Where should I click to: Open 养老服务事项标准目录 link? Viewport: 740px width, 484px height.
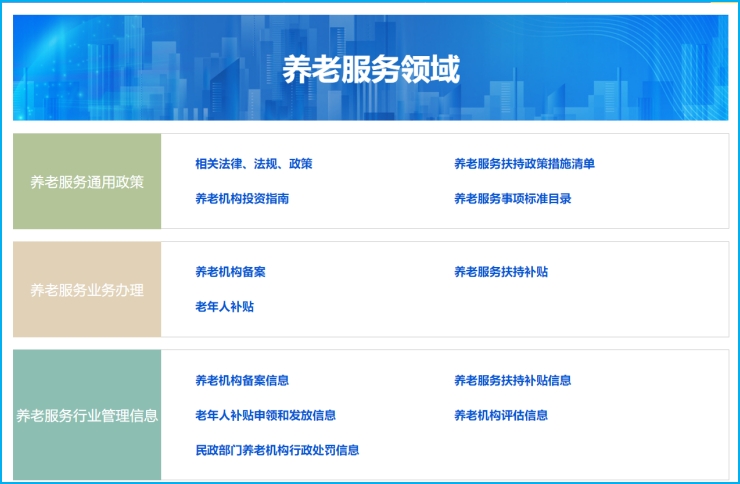(x=512, y=199)
